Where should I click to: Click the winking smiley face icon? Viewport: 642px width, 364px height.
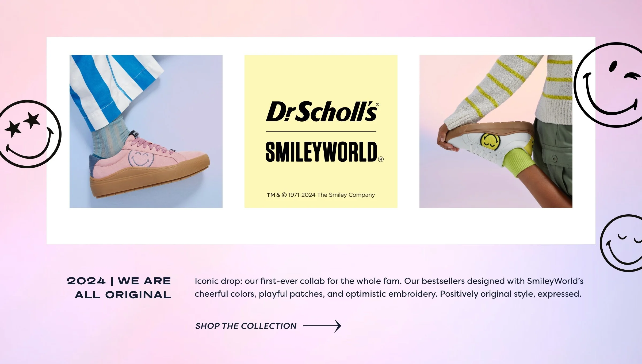(x=609, y=85)
